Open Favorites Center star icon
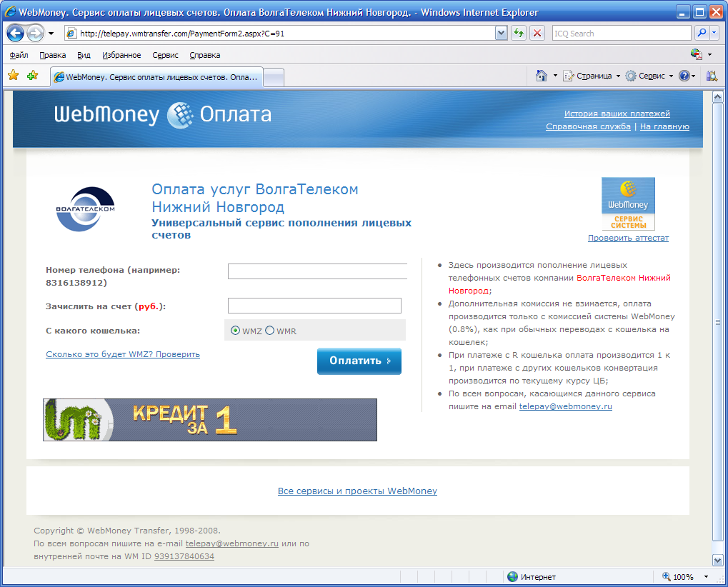Screen dimensions: 728x587 [13, 76]
